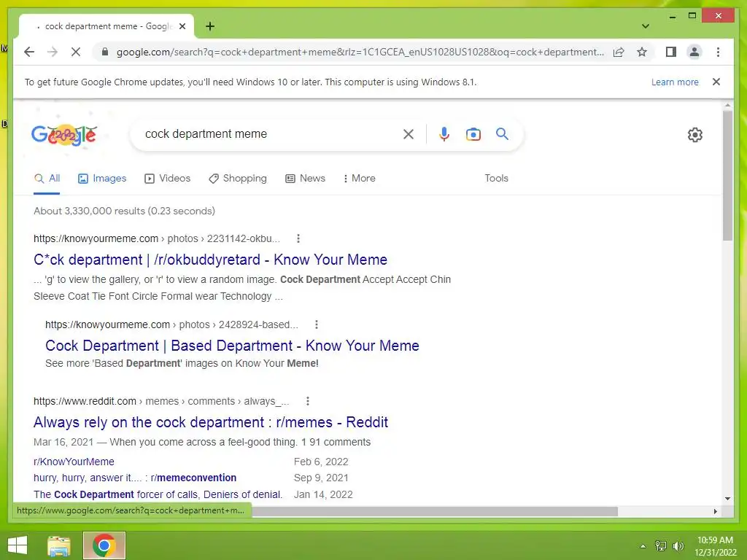747x560 pixels.
Task: Click the Google doodle logo
Action: [x=64, y=135]
